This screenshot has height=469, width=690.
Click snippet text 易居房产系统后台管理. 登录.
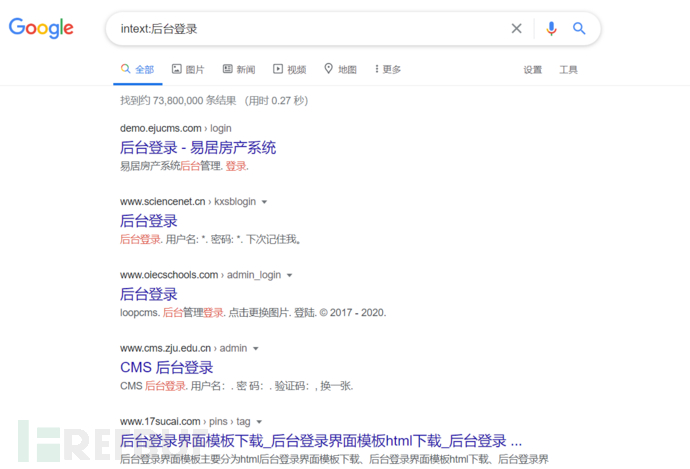(x=184, y=166)
